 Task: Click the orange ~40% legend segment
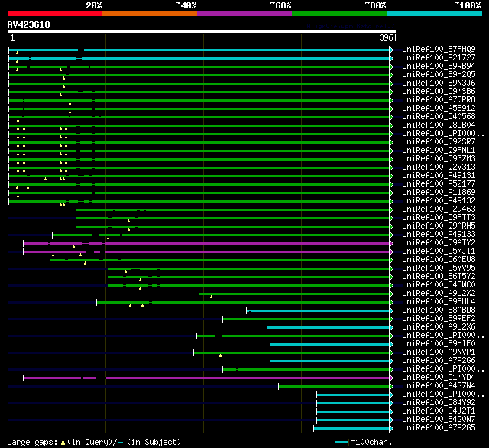pos(149,13)
